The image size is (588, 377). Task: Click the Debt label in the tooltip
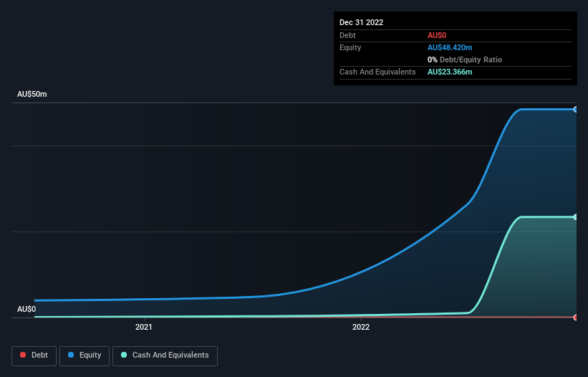click(347, 35)
